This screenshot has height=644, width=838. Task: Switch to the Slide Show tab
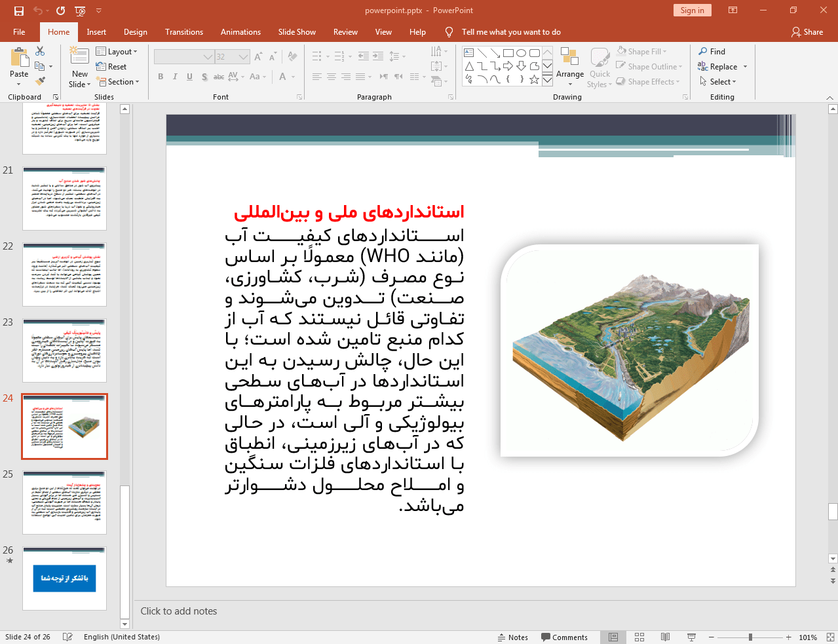click(x=297, y=32)
